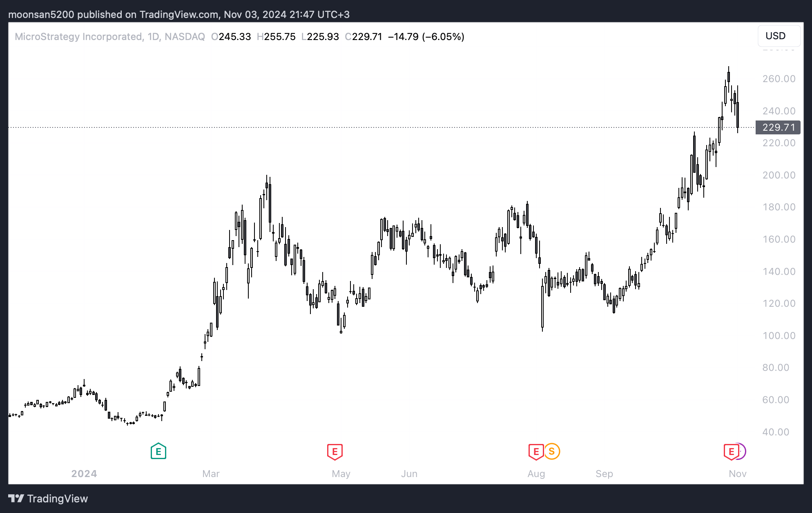Click the 200.00 price axis label
Screen dimensions: 812x513
click(779, 175)
